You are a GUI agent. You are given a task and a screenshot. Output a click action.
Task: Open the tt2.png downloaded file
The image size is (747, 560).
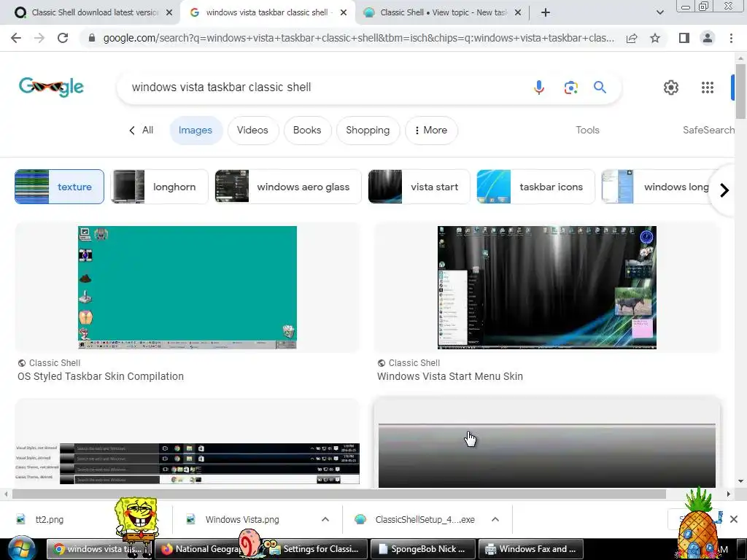point(50,519)
